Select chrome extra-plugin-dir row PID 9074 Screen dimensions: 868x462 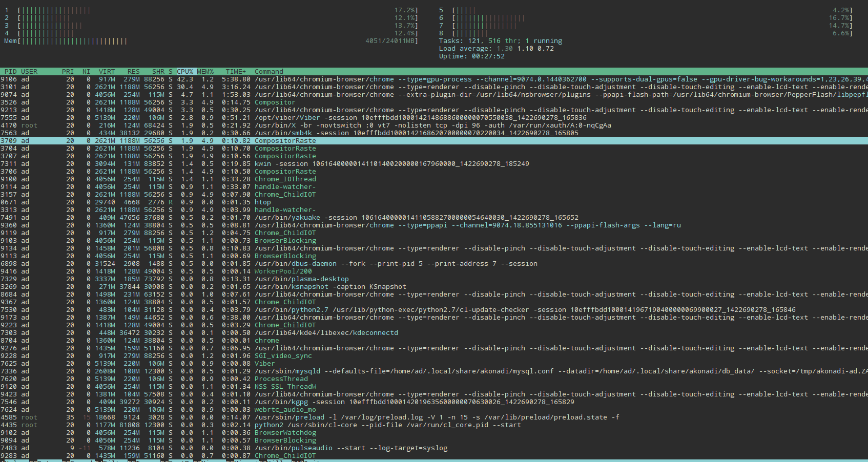point(434,95)
